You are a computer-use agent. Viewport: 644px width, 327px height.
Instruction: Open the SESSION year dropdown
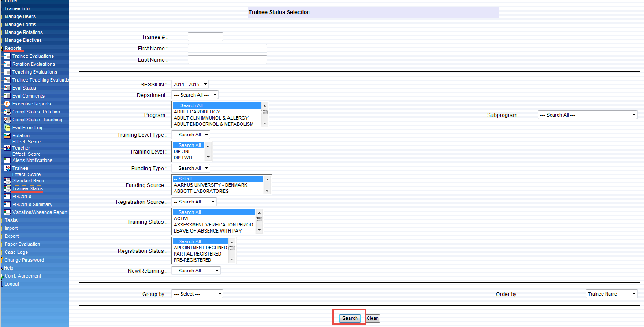point(190,84)
